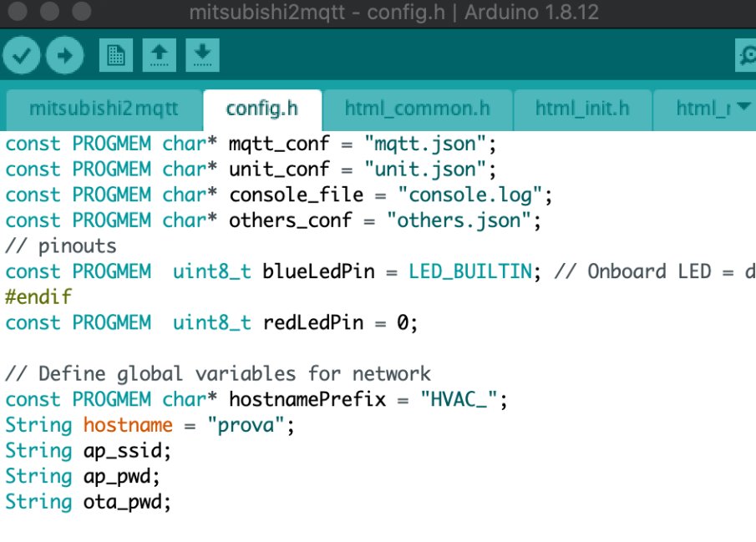Click the "// pinouts" comment
Screen dimensions: 756x542
(61, 246)
